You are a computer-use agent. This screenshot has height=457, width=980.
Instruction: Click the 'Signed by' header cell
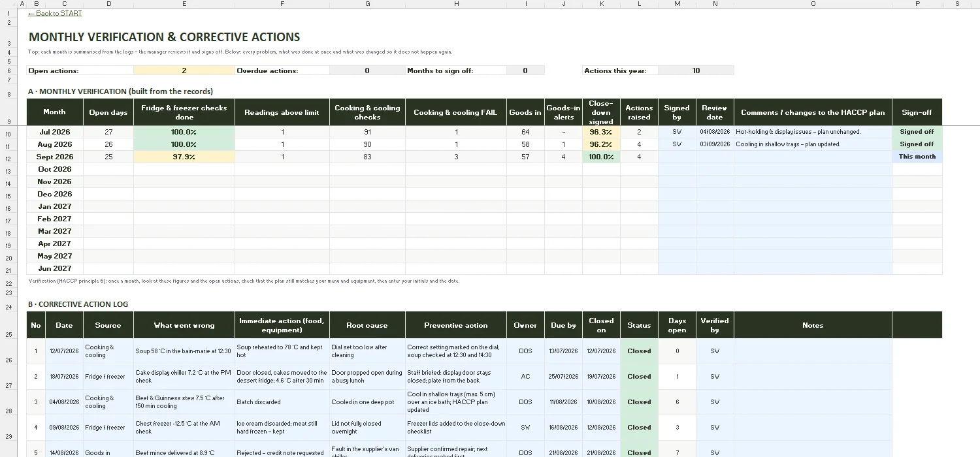click(677, 112)
